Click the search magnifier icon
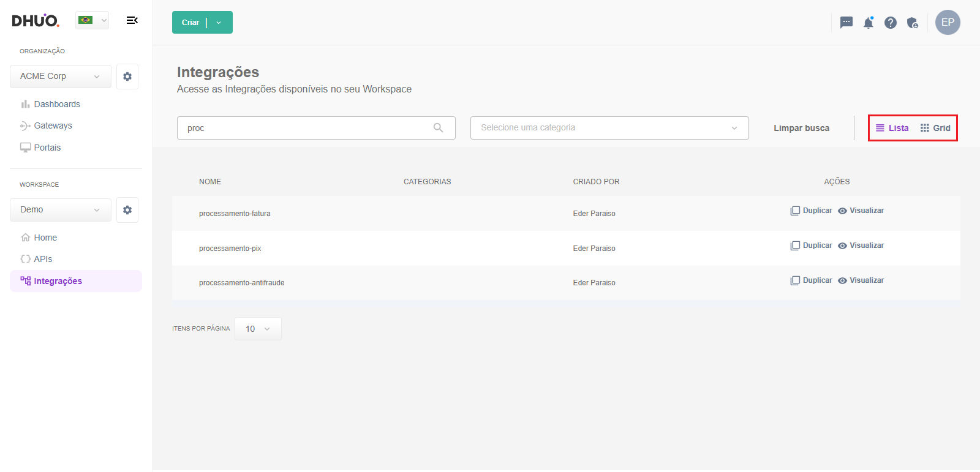The width and height of the screenshot is (980, 472). 438,128
